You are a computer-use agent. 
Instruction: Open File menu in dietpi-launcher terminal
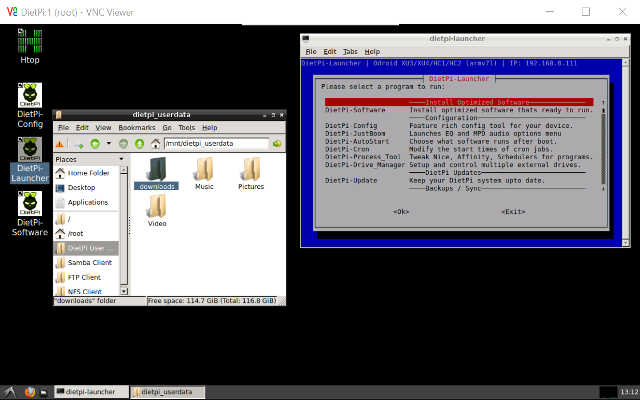[x=311, y=52]
